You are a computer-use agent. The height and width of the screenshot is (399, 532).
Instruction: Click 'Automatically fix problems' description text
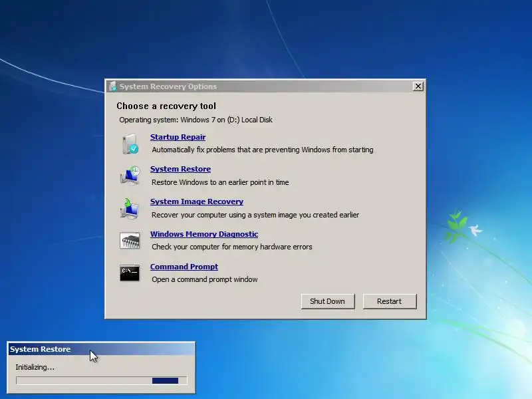pos(263,150)
